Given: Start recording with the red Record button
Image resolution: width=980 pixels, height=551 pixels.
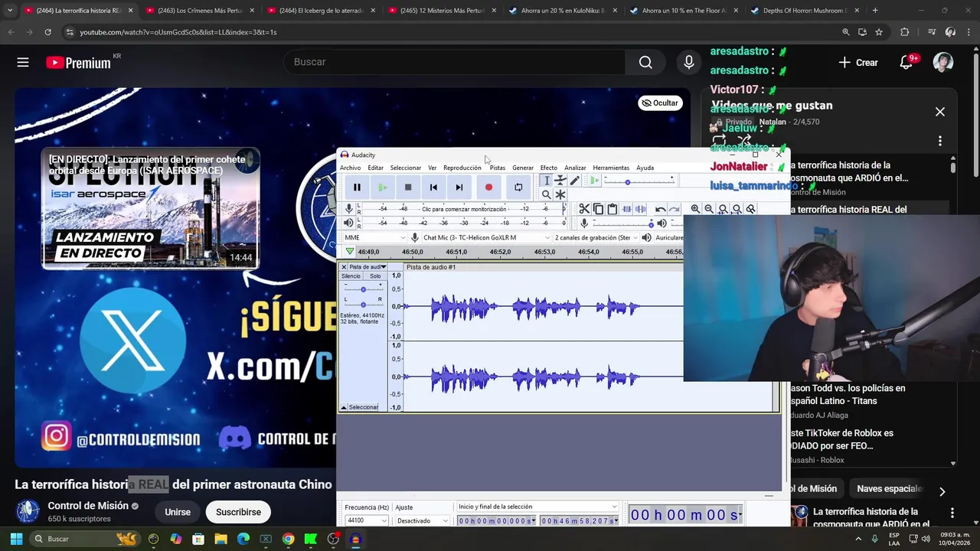Looking at the screenshot, I should [488, 187].
